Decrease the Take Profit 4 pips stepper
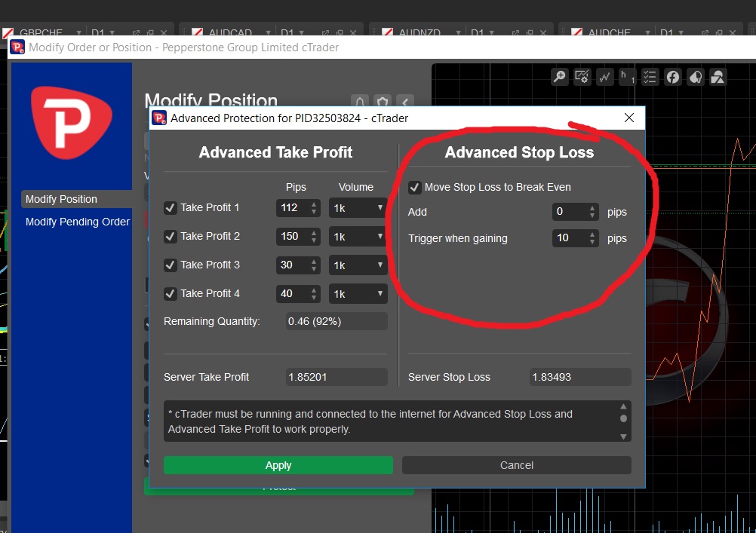The width and height of the screenshot is (756, 533). coord(315,299)
